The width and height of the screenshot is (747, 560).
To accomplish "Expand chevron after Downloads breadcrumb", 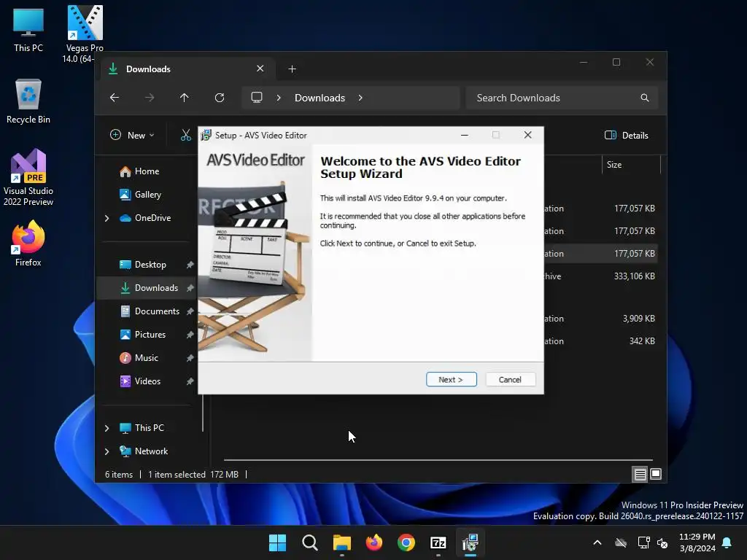I will (360, 98).
